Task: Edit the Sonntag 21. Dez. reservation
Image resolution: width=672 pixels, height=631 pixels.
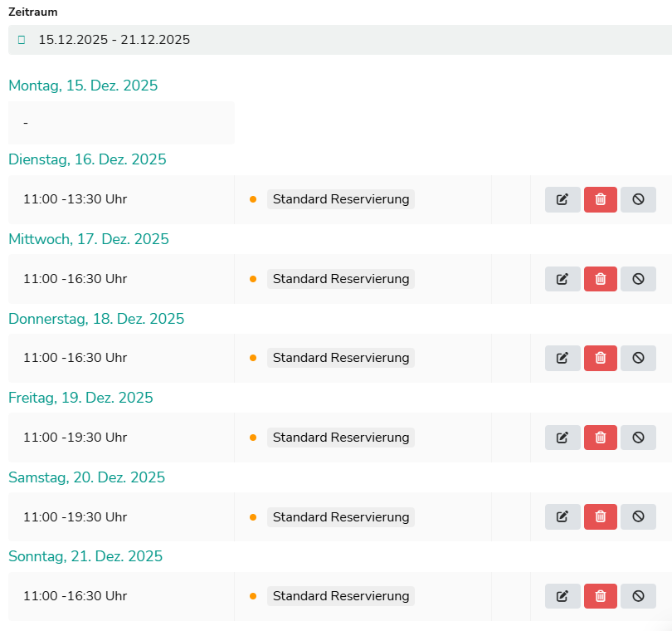Action: tap(562, 596)
